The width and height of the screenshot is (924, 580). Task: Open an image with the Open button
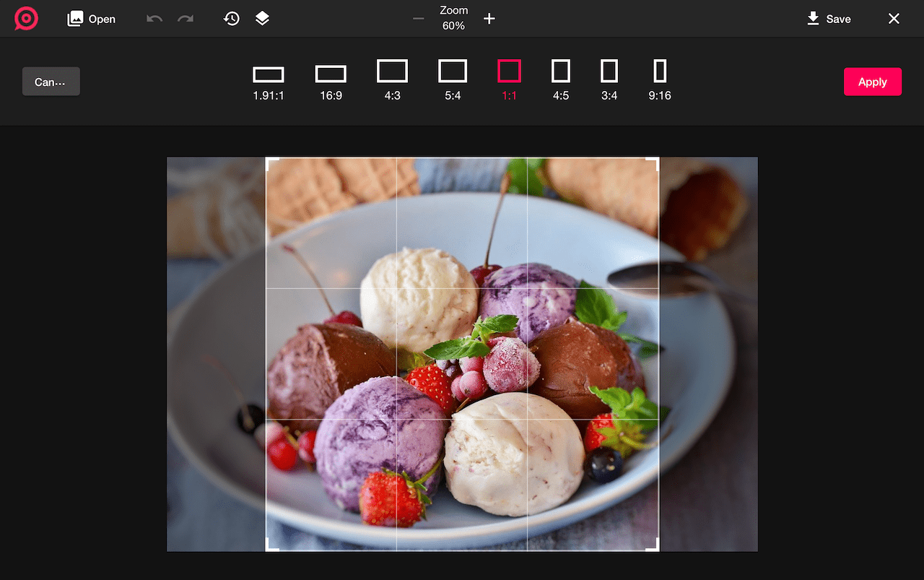coord(91,19)
